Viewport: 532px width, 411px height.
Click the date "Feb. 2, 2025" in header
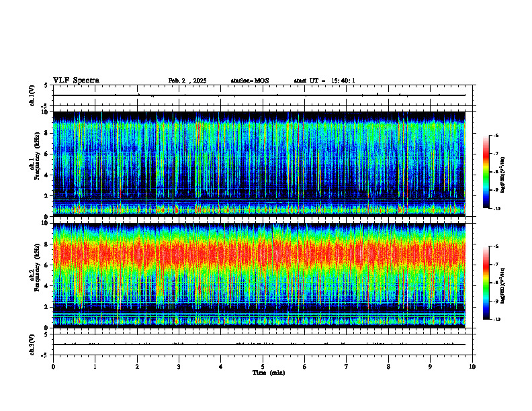click(x=187, y=81)
